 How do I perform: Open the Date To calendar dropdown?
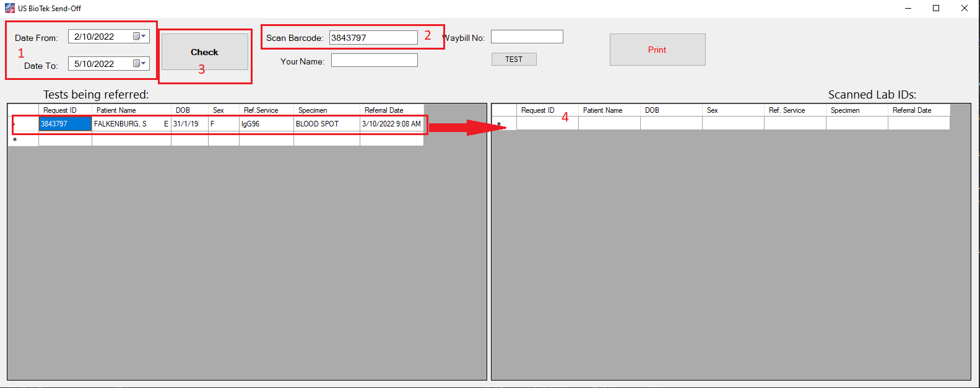point(140,64)
